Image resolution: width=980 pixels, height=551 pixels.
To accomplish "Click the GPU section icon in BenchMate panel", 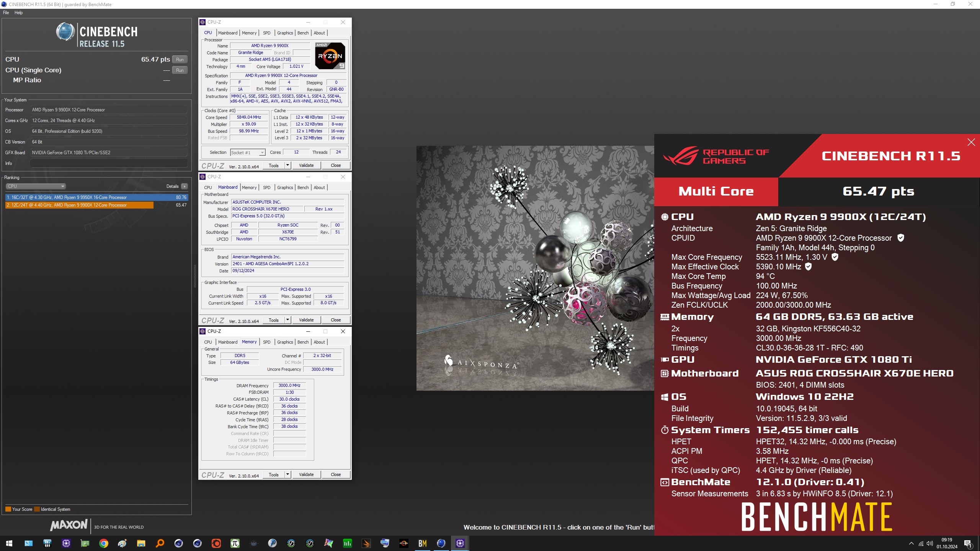I will 665,360.
